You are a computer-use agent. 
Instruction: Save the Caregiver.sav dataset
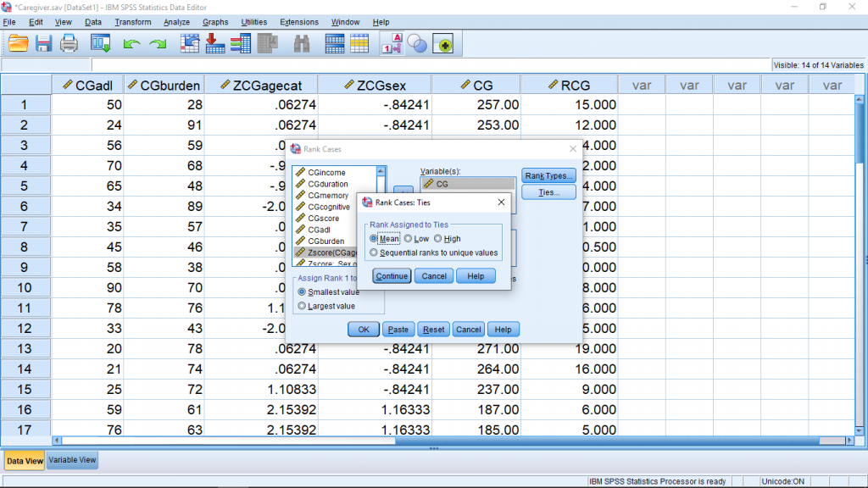42,44
